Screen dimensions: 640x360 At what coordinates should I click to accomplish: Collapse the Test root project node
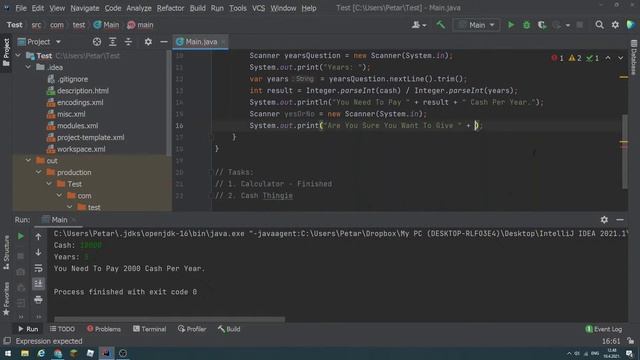pos(18,56)
